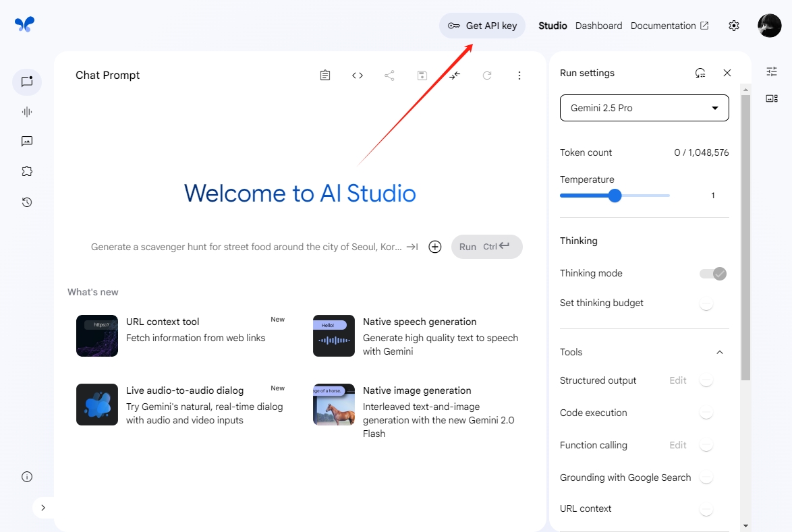This screenshot has width=792, height=532.
Task: Open the URL context tool card title
Action: pos(163,322)
